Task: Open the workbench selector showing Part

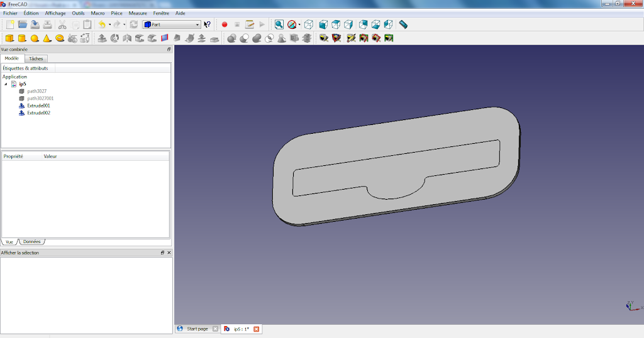Action: 172,25
